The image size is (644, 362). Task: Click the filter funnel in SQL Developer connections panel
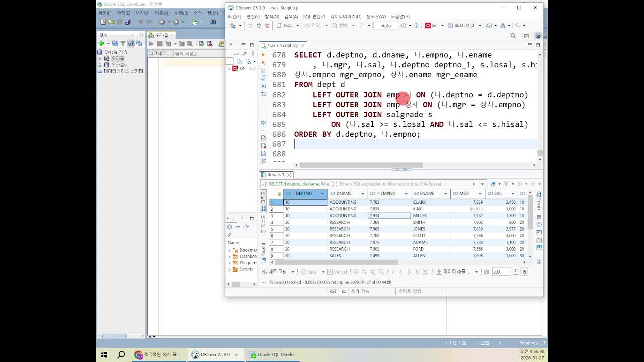coord(123,44)
